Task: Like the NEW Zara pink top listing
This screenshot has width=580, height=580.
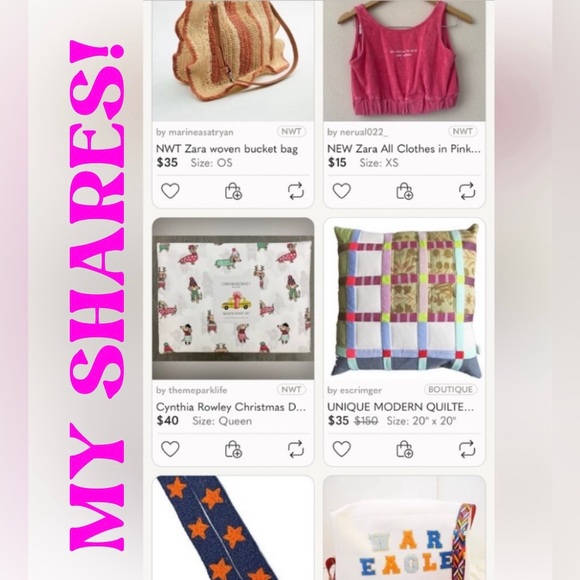Action: click(341, 191)
